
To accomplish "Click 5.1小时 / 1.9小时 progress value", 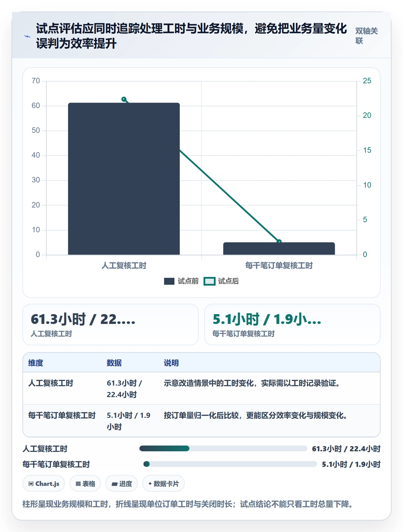I will click(351, 464).
